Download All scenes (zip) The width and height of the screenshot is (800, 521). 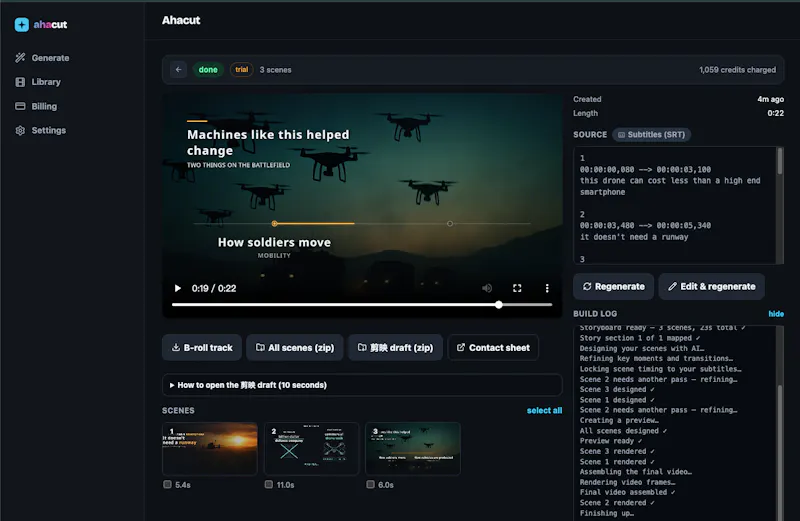295,348
